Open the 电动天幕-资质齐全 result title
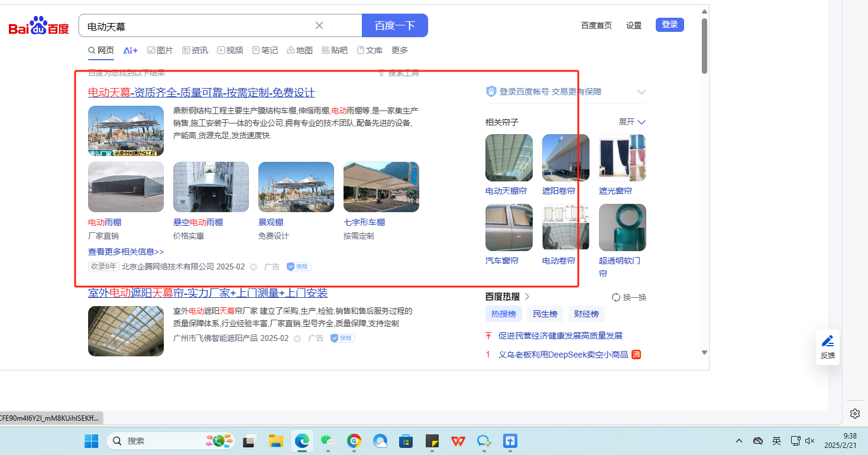868x455 pixels. [202, 93]
